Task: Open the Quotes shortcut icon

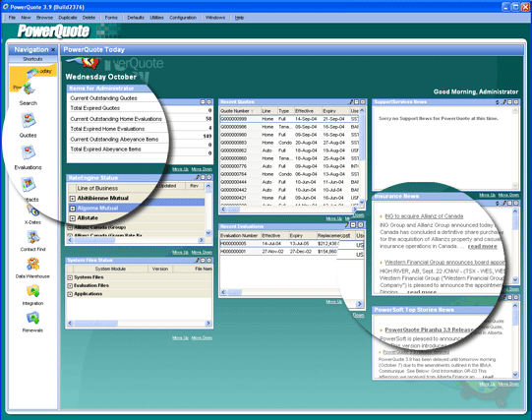Action: pyautogui.click(x=29, y=121)
